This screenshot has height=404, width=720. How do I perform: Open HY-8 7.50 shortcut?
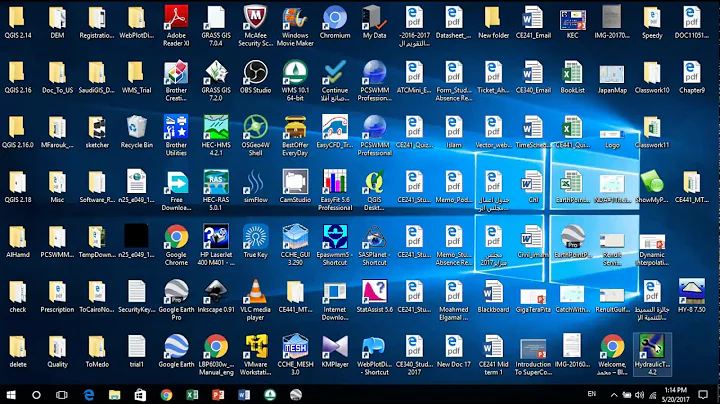[x=692, y=296]
